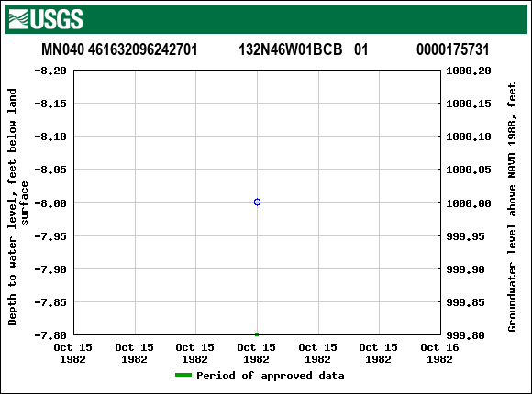Click right-axis value '1000.10'
Image resolution: width=532 pixels, height=394 pixels.
469,137
